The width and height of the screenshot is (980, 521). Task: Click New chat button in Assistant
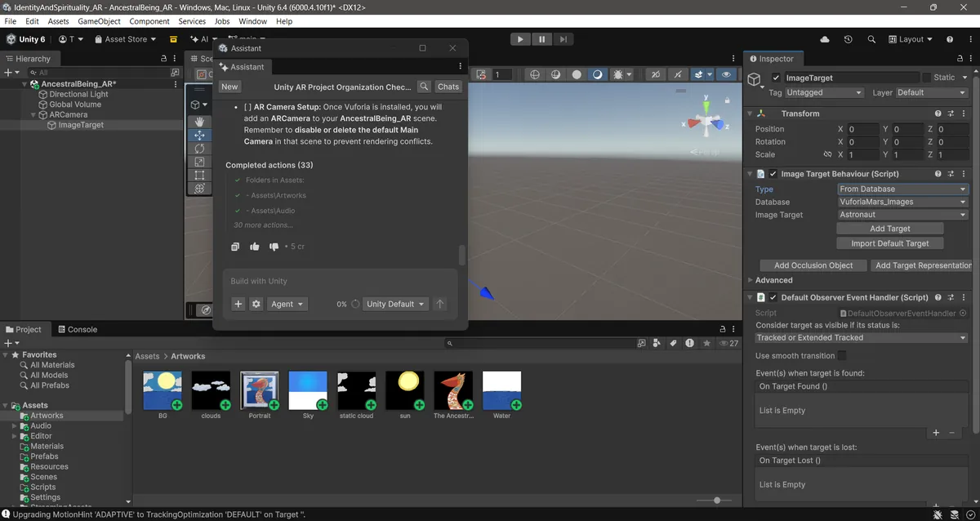coord(229,87)
